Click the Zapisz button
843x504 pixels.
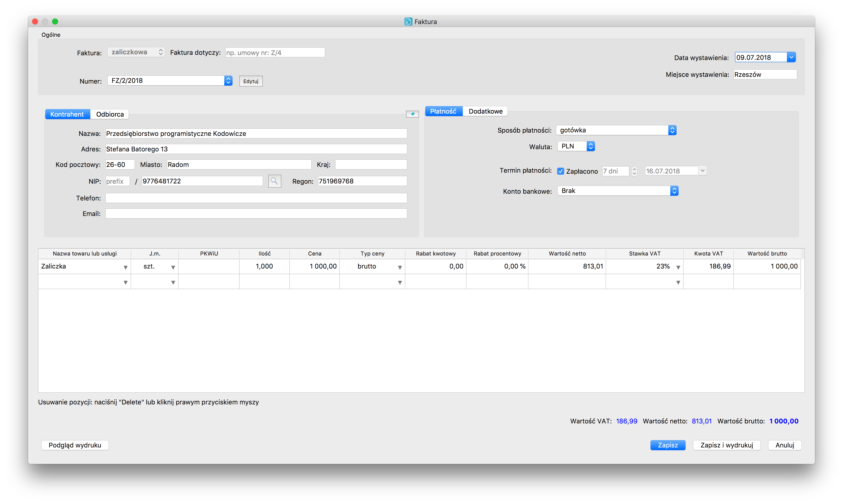point(668,445)
